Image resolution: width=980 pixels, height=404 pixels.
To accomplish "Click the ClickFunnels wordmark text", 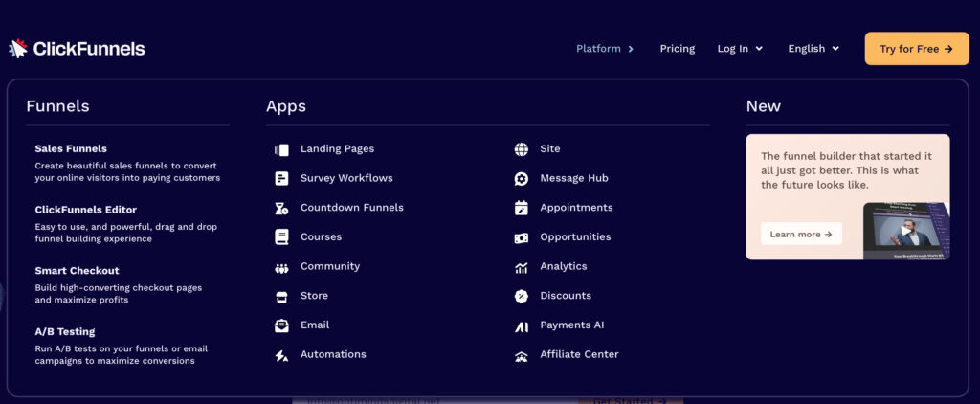I will (x=89, y=49).
